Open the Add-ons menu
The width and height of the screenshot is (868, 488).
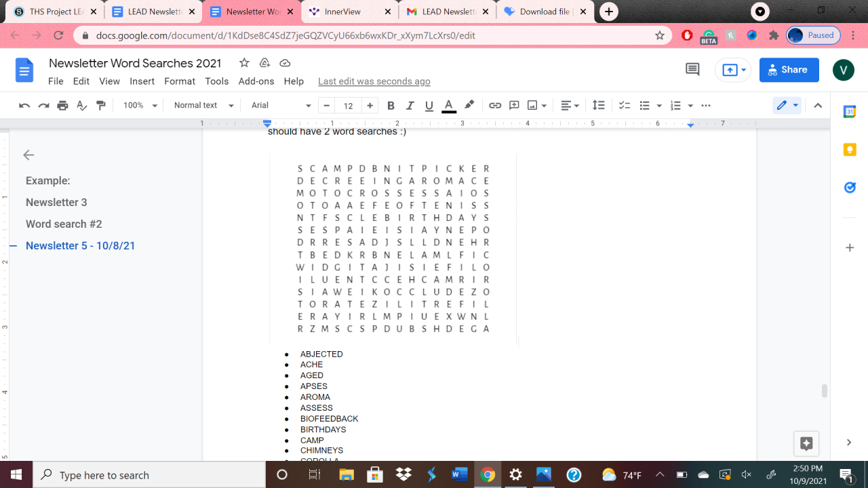256,81
